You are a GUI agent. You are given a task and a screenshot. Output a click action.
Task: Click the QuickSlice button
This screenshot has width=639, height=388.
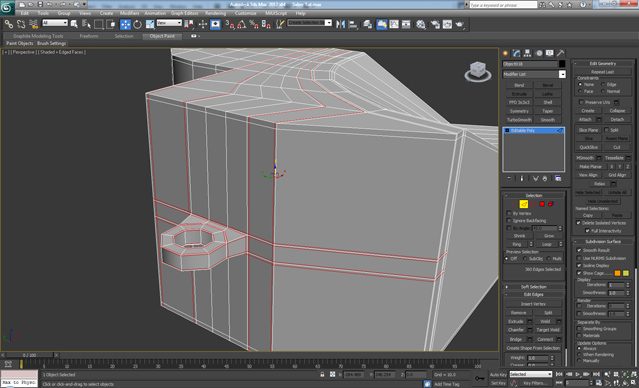588,147
